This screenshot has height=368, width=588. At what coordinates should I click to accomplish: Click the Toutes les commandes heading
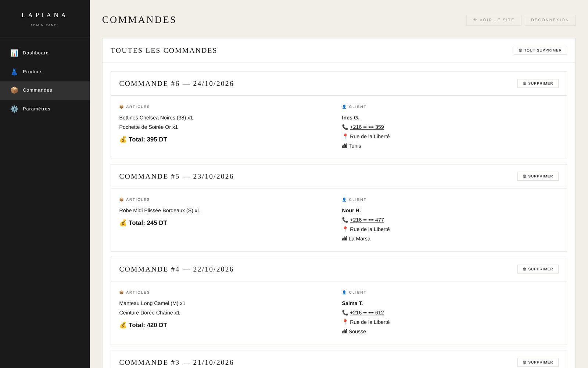point(164,50)
